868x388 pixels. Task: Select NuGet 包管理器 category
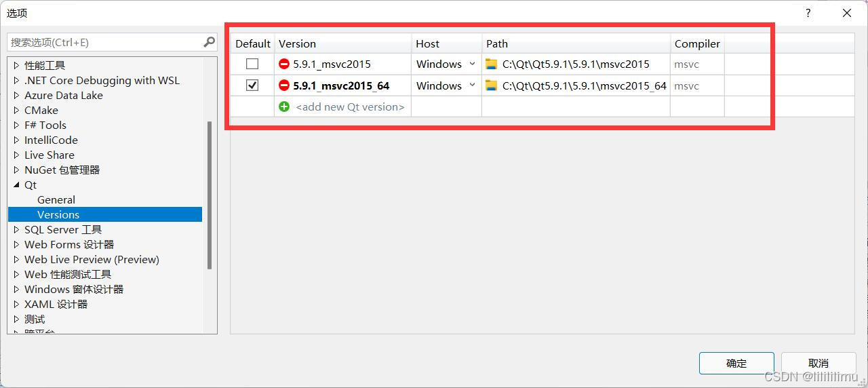62,170
